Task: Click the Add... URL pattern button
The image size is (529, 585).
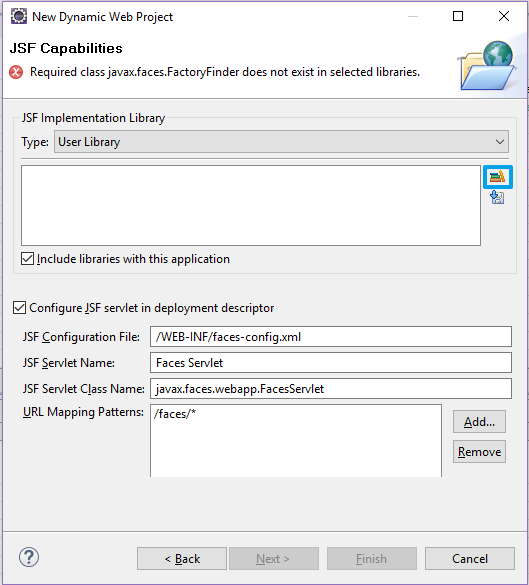Action: 479,422
